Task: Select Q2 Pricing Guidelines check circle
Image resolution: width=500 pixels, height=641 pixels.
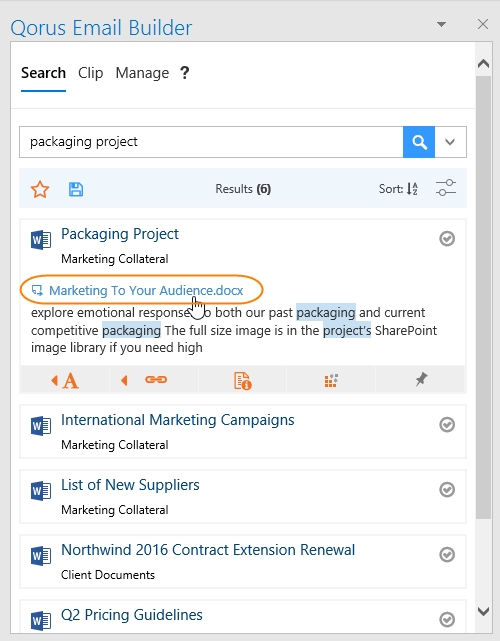Action: click(x=447, y=619)
